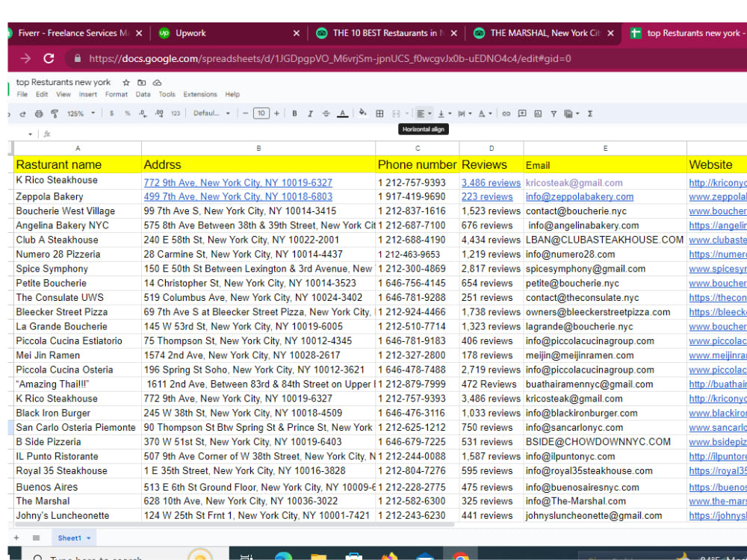Open the Default font dropdown
The image size is (747, 560).
[x=211, y=113]
